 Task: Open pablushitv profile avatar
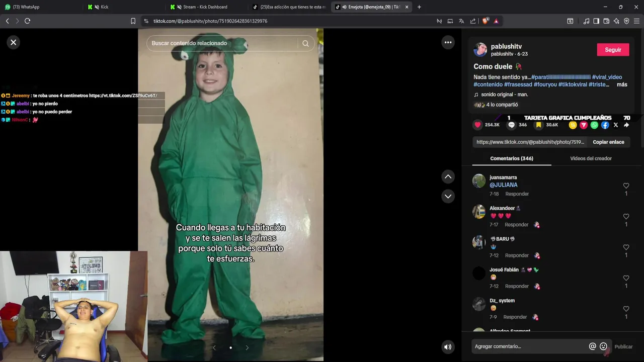point(480,50)
